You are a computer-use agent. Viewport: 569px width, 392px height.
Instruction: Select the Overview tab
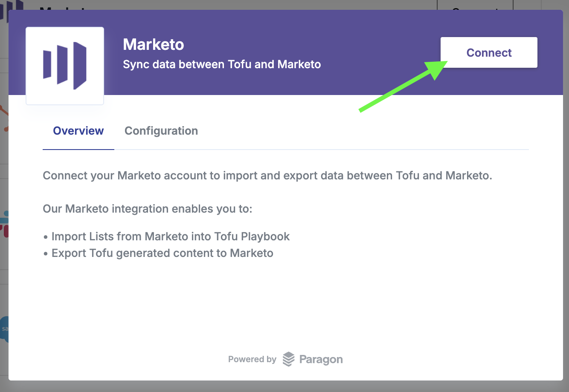[78, 131]
